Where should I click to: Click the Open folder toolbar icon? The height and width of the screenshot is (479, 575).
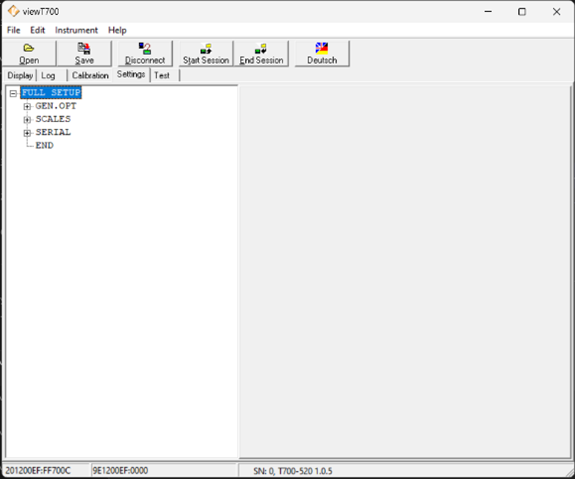coord(29,48)
